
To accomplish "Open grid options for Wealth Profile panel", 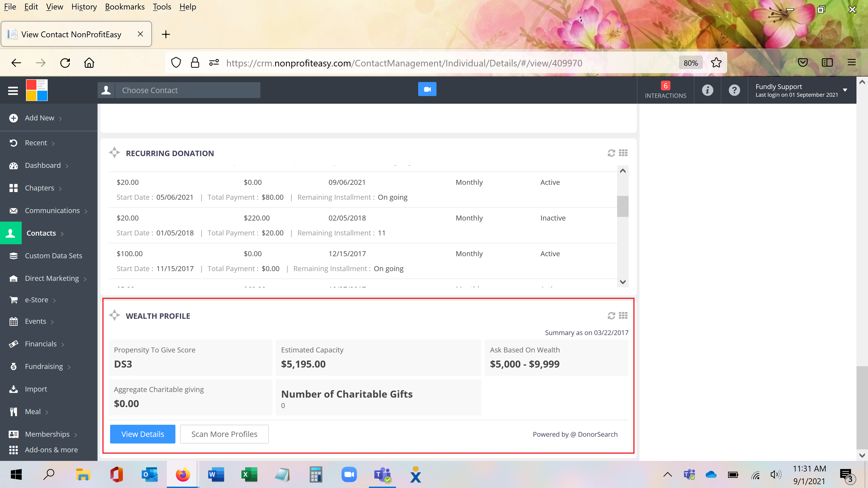I will [x=623, y=316].
